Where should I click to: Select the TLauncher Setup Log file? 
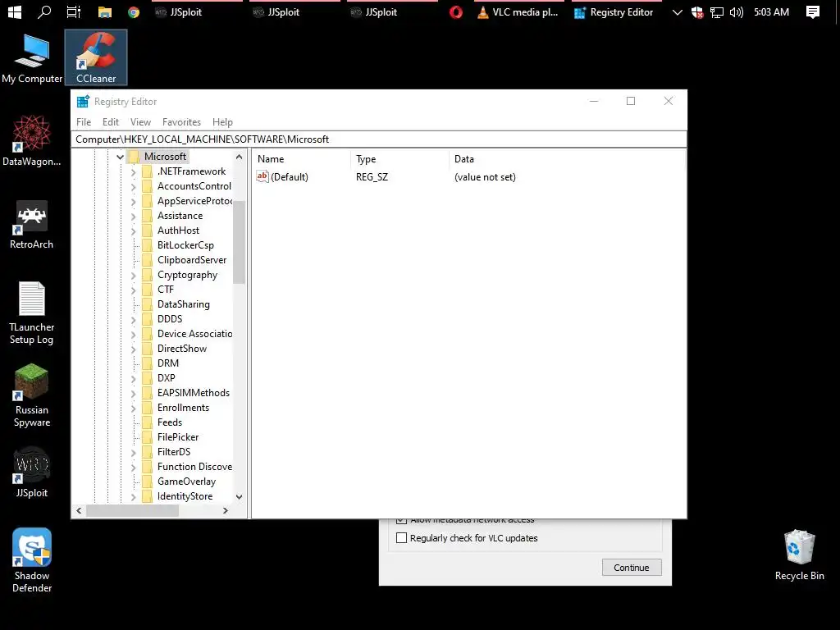(32, 313)
